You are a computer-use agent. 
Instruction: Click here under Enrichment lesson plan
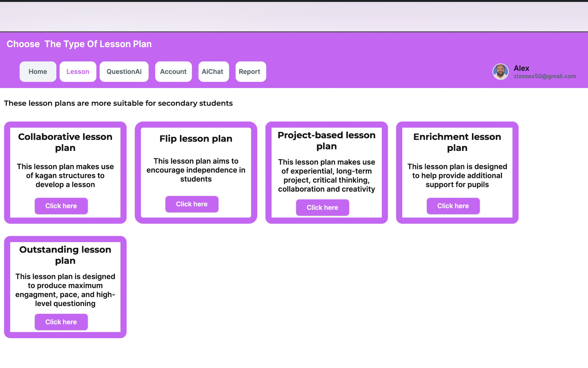[453, 206]
